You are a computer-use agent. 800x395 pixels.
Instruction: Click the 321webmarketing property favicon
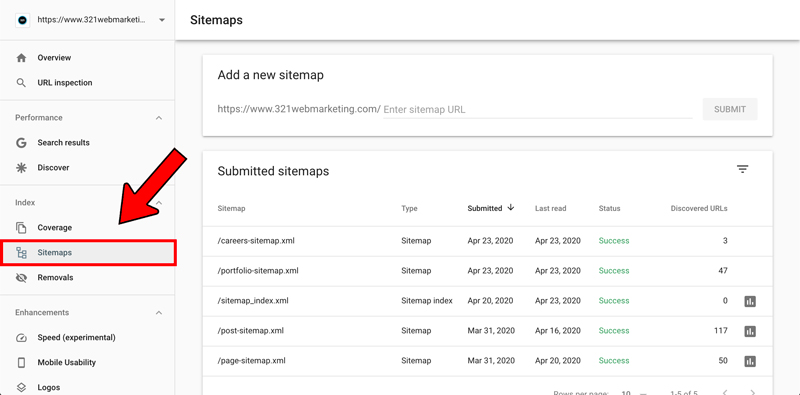tap(22, 20)
